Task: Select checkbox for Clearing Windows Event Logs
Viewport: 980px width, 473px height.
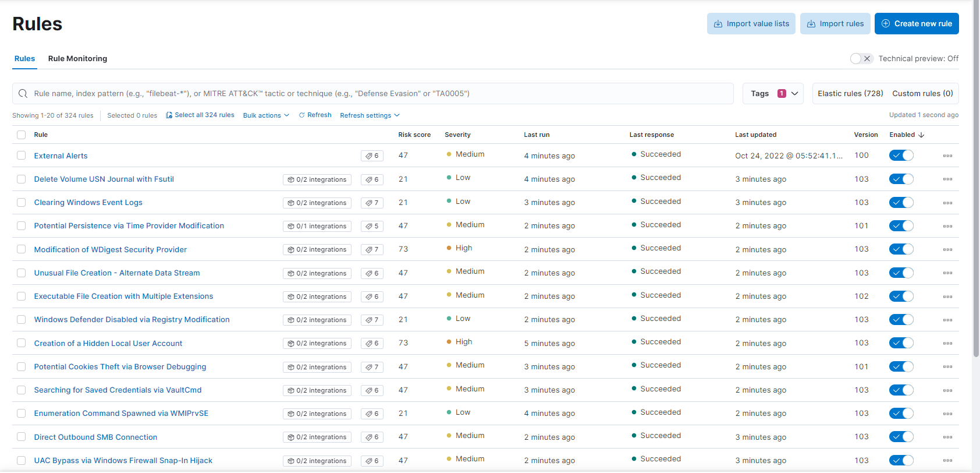Action: point(22,203)
